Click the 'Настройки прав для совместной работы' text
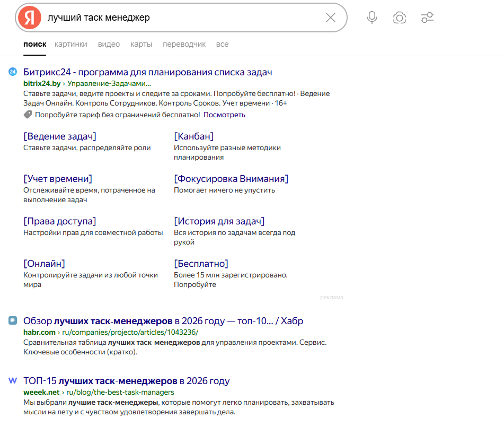This screenshot has width=504, height=426. coord(93,232)
